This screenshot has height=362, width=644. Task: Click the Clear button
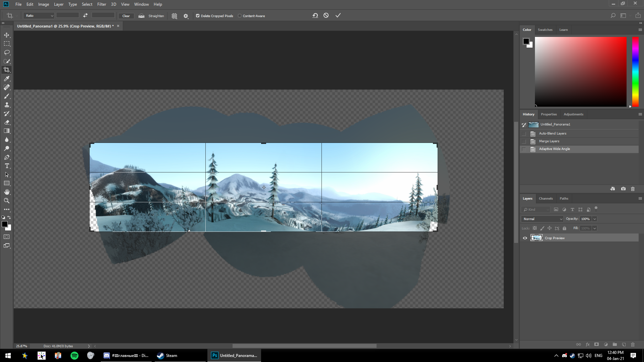pos(126,16)
